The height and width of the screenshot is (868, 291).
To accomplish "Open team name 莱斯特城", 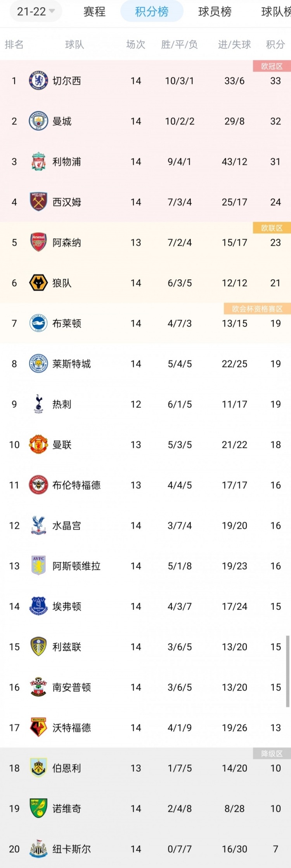I will coord(72,364).
